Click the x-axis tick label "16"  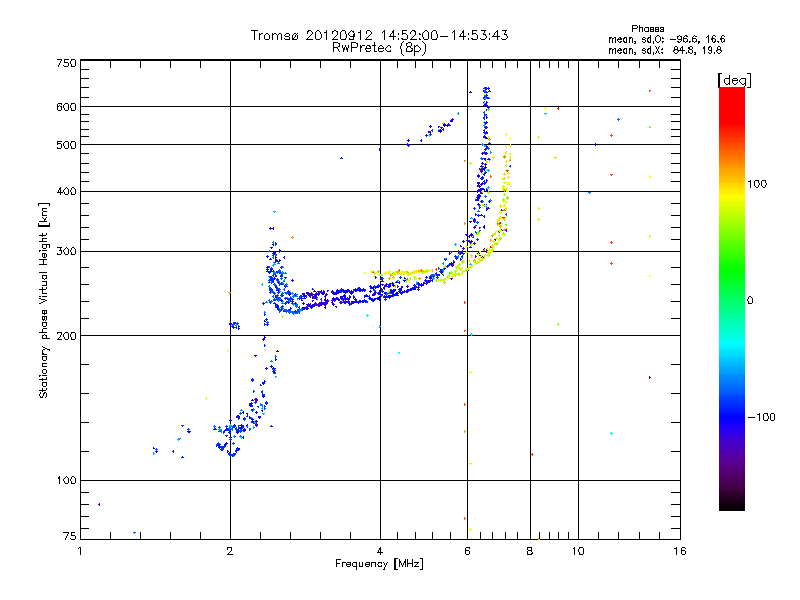click(x=680, y=551)
